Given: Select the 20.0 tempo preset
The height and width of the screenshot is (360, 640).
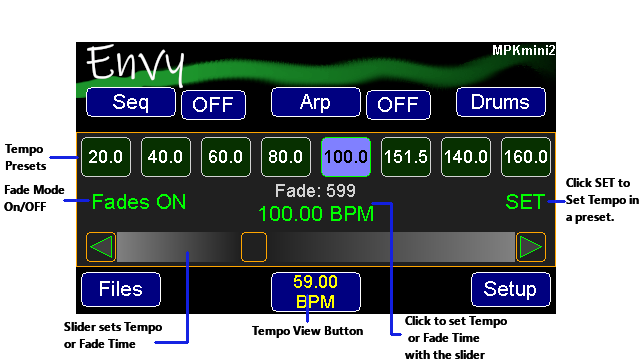Looking at the screenshot, I should point(106,157).
